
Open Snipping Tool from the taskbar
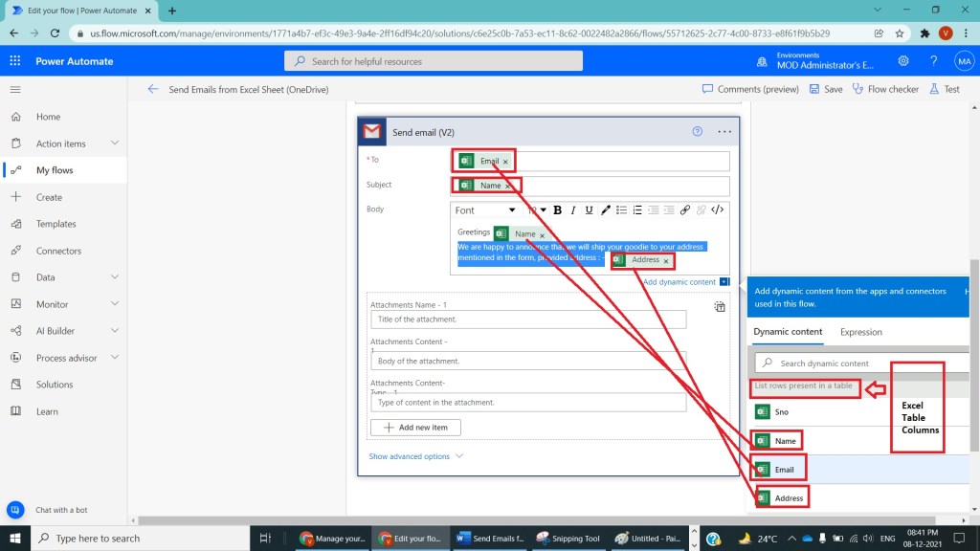click(569, 539)
